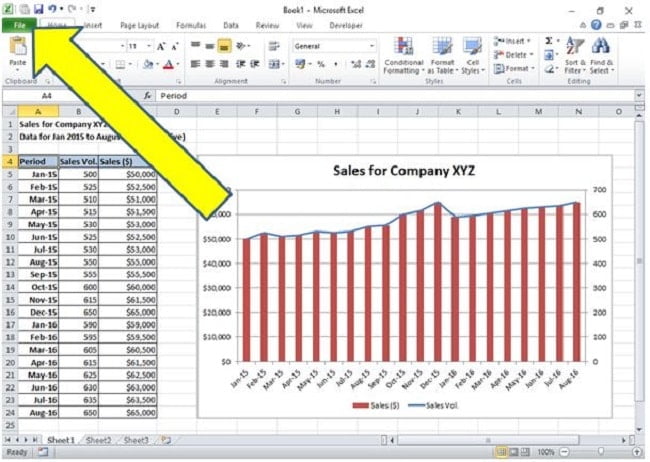Screen dimensions: 650x462
Task: Click the Decrease Font Size icon
Action: 175,46
